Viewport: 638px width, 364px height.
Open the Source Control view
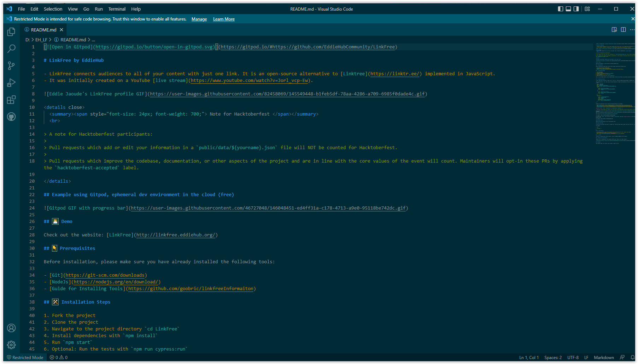tap(11, 65)
